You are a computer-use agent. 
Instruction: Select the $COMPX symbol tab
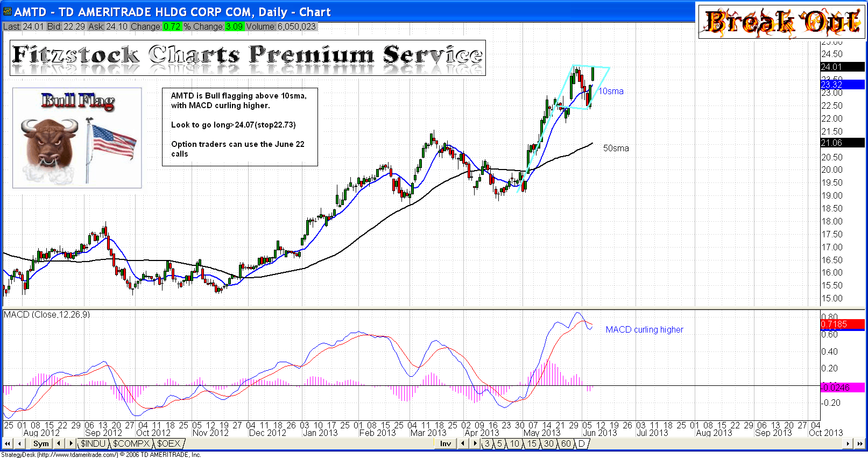131,443
